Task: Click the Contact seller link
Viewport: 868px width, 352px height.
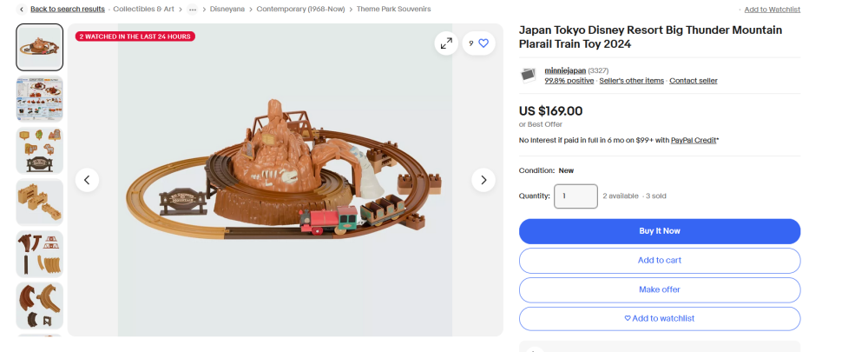Action: click(693, 81)
